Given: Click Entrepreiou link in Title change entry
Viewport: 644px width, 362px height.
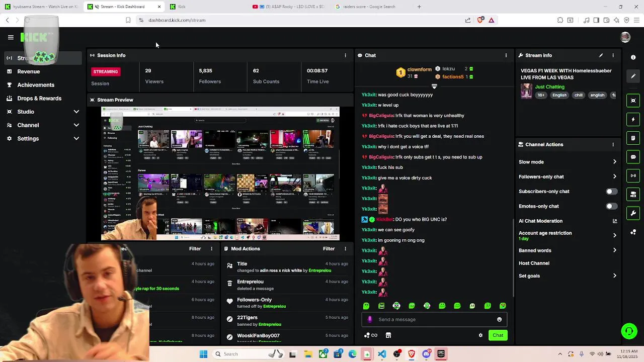Looking at the screenshot, I should (x=319, y=270).
